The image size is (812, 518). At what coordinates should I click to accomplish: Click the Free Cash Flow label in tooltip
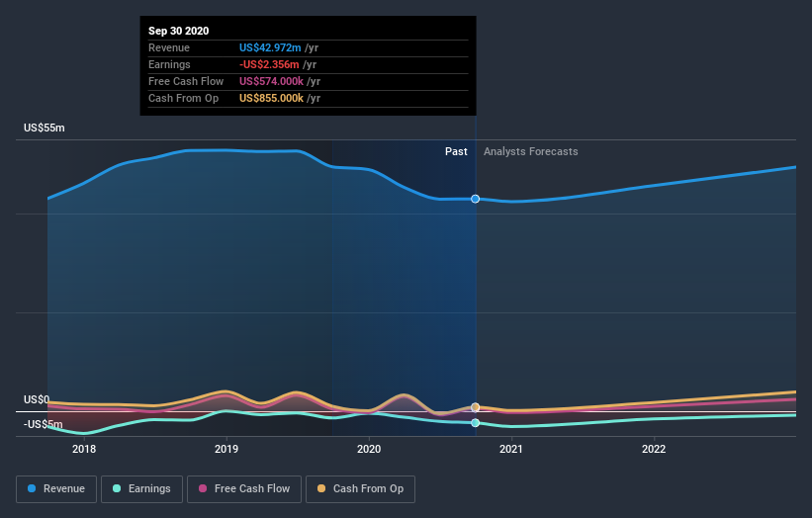point(186,81)
